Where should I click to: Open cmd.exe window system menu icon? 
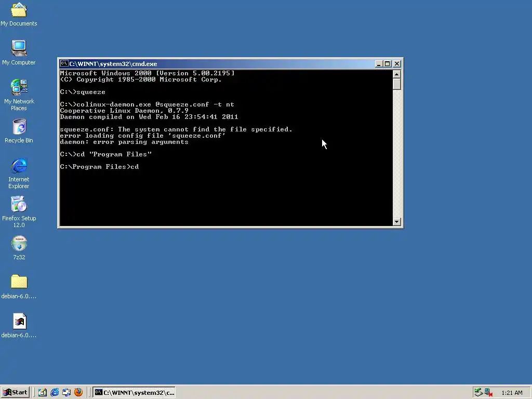coord(64,63)
